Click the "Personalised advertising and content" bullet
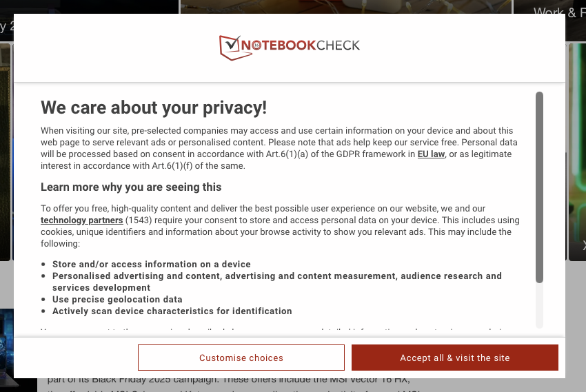The height and width of the screenshot is (392, 586). click(x=276, y=276)
